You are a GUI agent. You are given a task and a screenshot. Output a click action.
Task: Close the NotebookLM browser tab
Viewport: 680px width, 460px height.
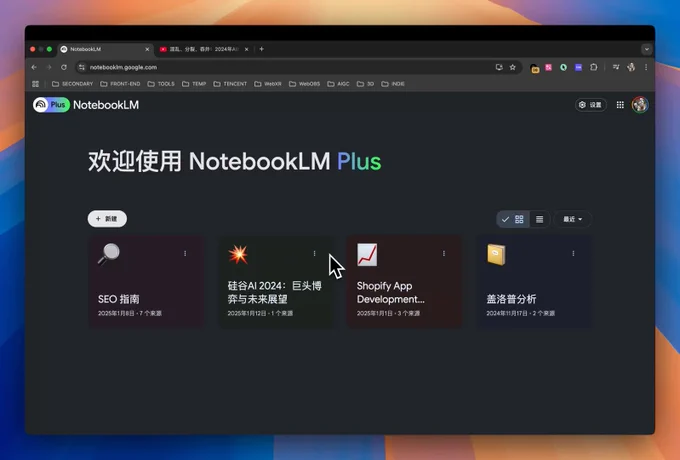[x=147, y=49]
